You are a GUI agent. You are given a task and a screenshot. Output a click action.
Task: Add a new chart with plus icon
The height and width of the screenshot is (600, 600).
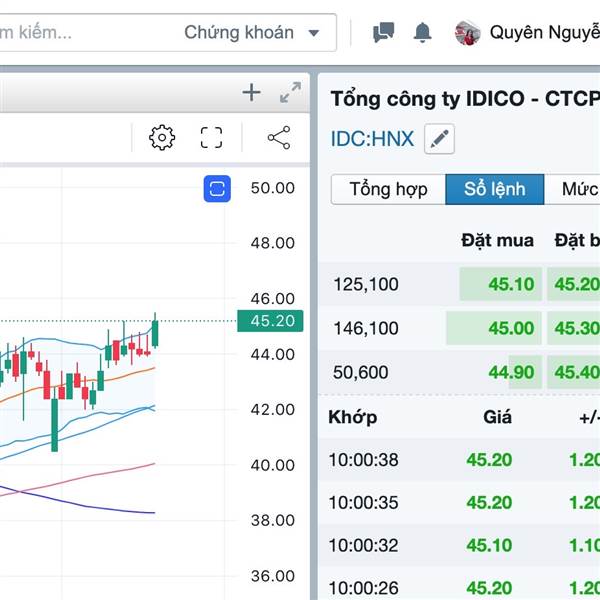[x=251, y=93]
